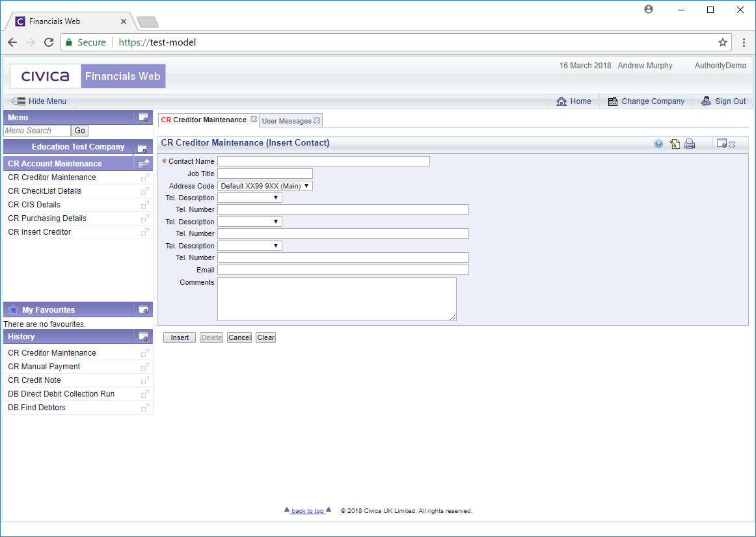Click the Insert button
Image resolution: width=756 pixels, height=537 pixels.
(x=180, y=337)
